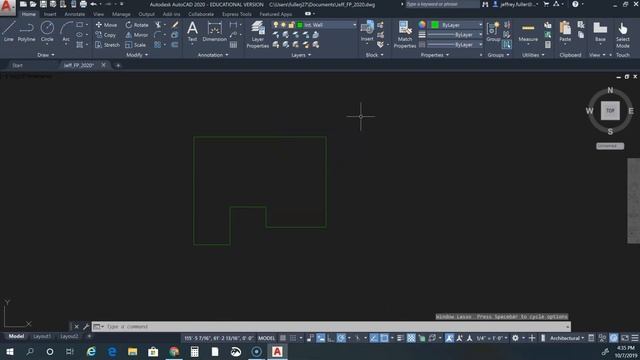Click the Paste clipboard icon
This screenshot has height=360, width=640.
(565, 31)
